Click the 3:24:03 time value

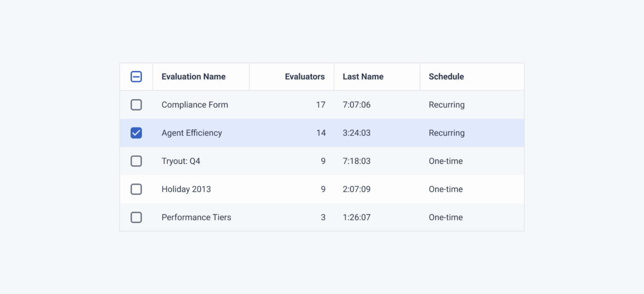coord(356,133)
